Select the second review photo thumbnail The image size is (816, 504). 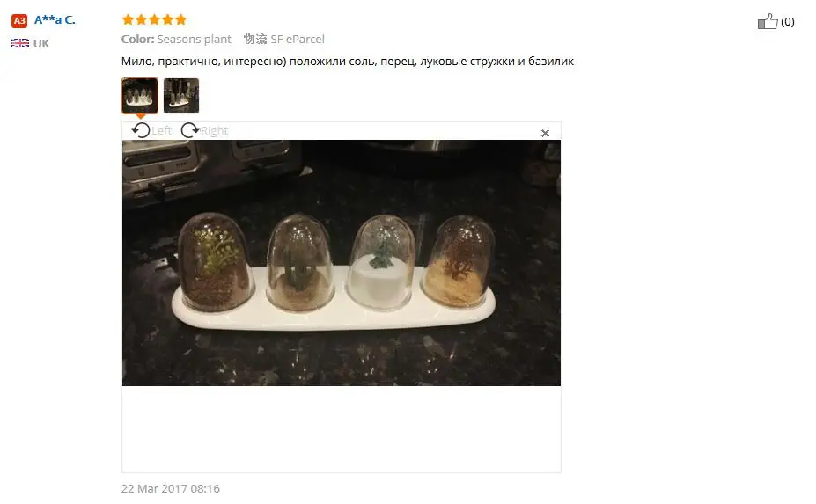coord(181,96)
